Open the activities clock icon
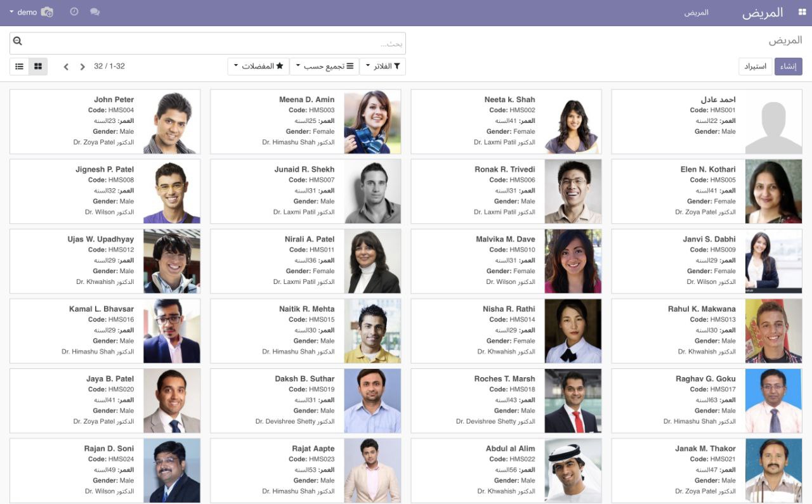This screenshot has height=504, width=812. click(74, 12)
